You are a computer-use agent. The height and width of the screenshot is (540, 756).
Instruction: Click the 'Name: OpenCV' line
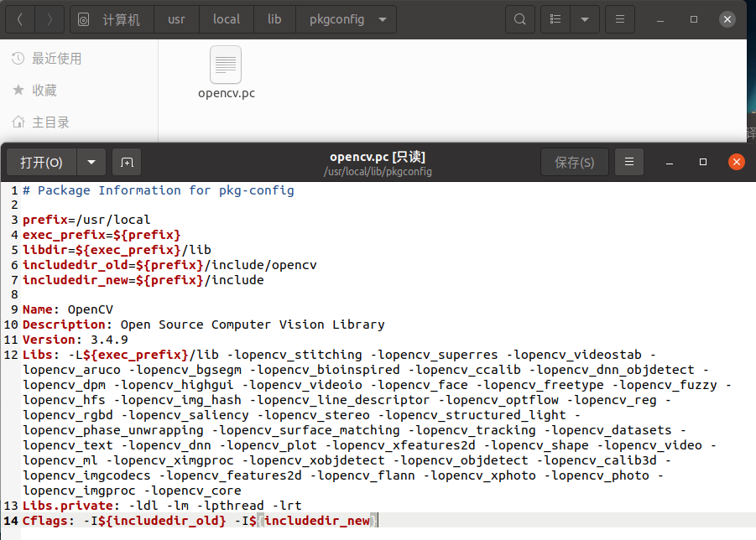pos(68,309)
